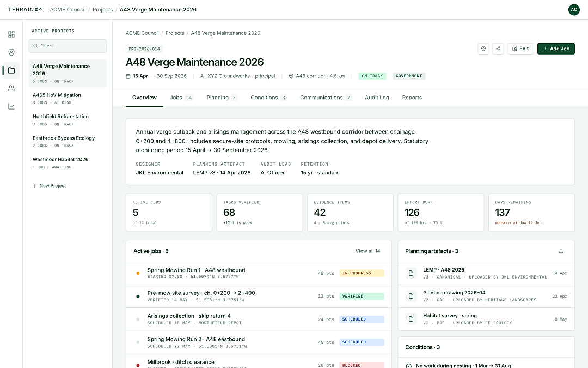Click Projects in page breadcrumb
The width and height of the screenshot is (588, 368).
(175, 33)
